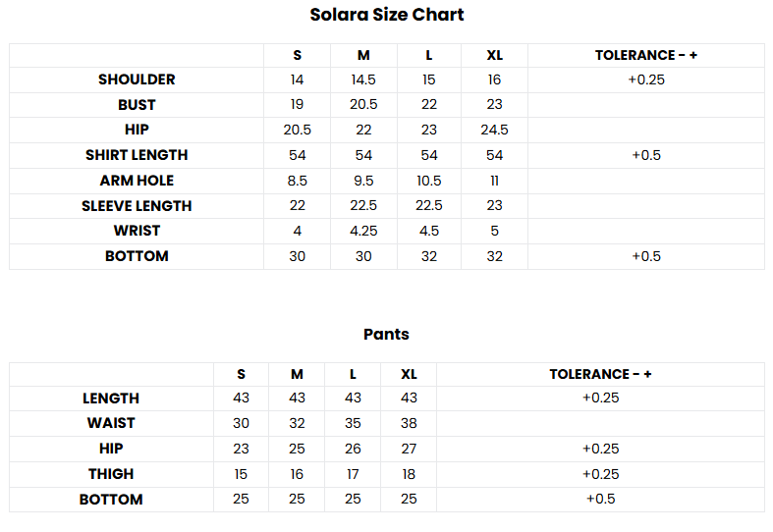
Task: Click the shoulder XL value 16
Action: click(x=494, y=80)
